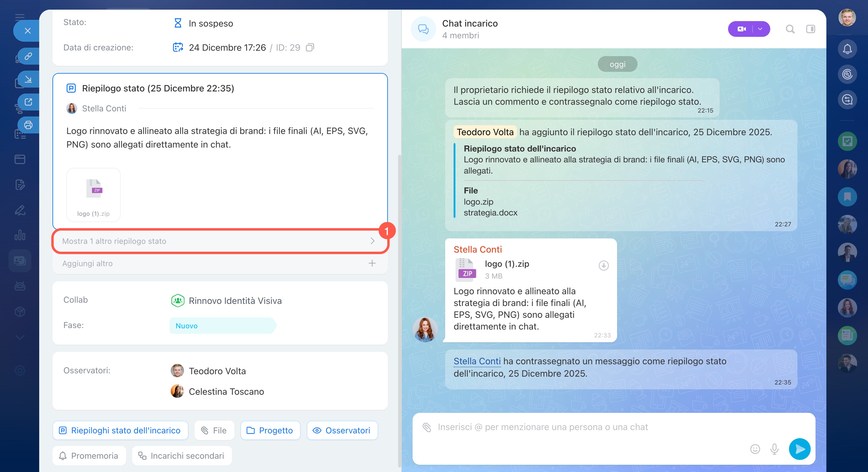The image size is (868, 472).
Task: Open Stella Conti link in system message
Action: tap(477, 361)
